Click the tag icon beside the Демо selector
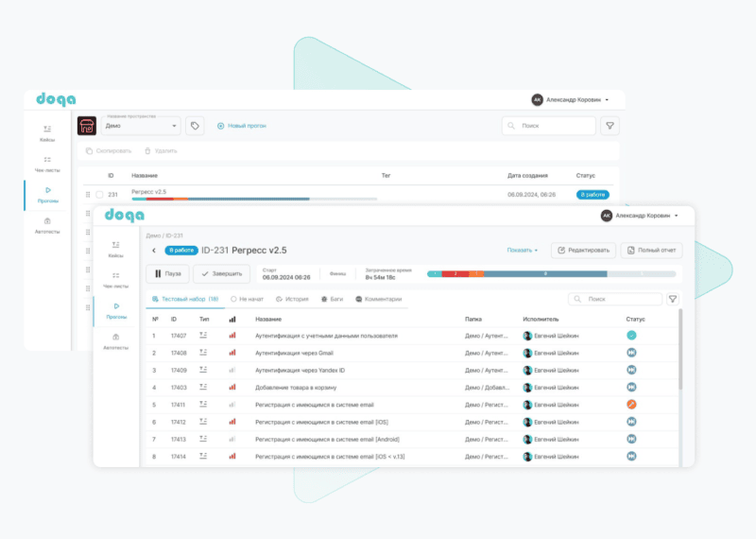 coord(195,126)
